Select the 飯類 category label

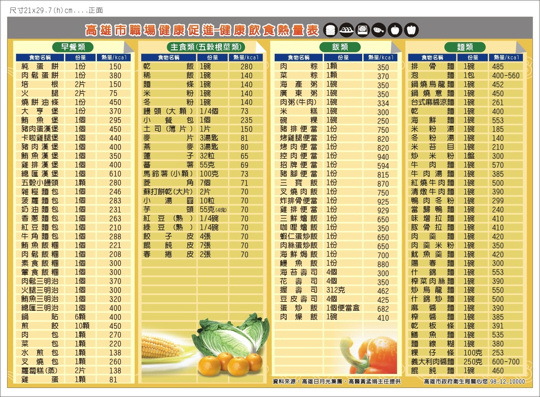pos(340,47)
